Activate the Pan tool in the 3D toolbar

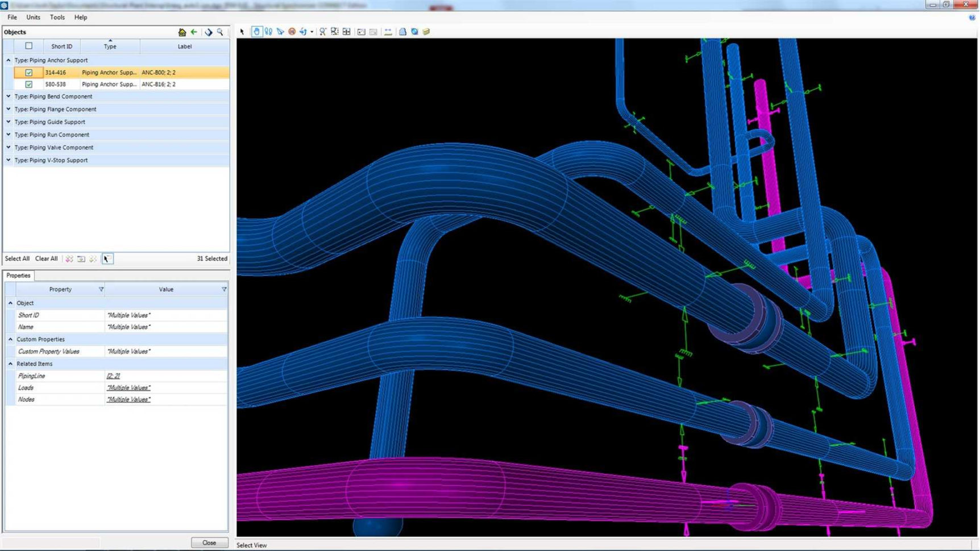tap(257, 32)
